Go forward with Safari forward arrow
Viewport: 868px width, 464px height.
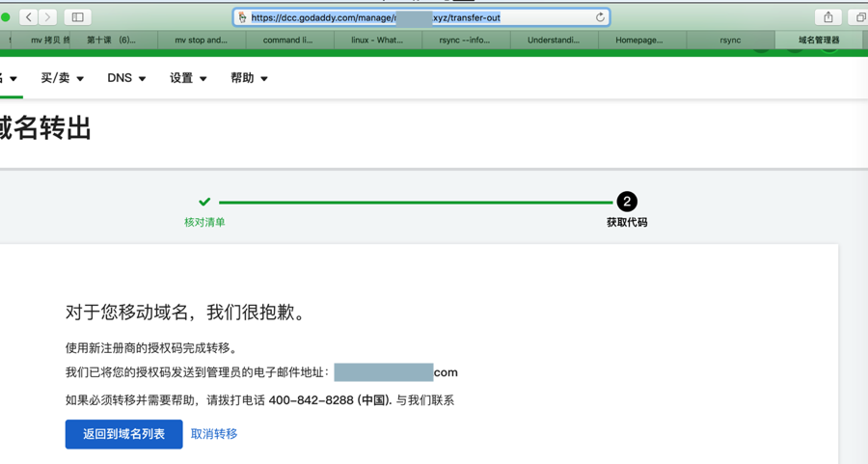click(47, 17)
